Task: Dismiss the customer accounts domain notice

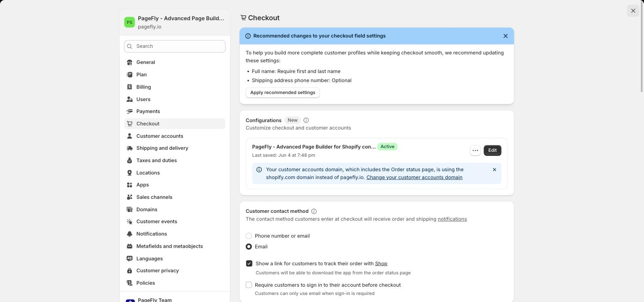Action: (494, 170)
